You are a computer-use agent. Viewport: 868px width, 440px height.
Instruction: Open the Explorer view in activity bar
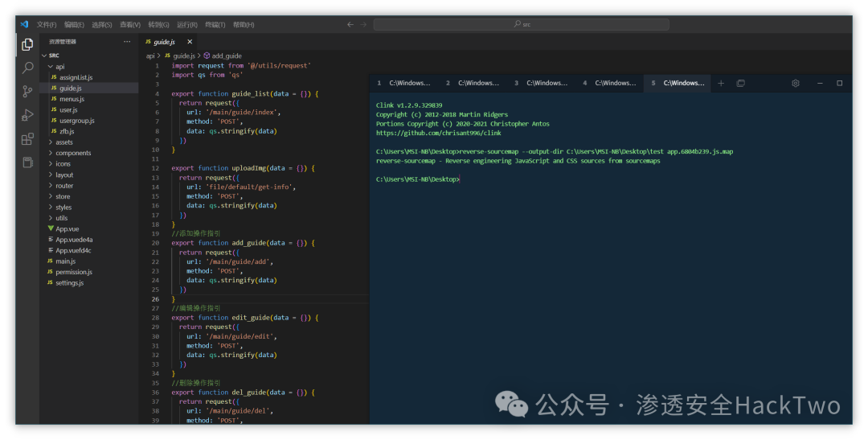[x=27, y=45]
